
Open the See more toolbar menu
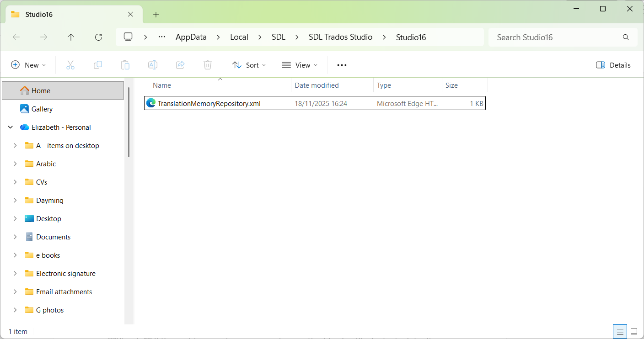tap(341, 65)
